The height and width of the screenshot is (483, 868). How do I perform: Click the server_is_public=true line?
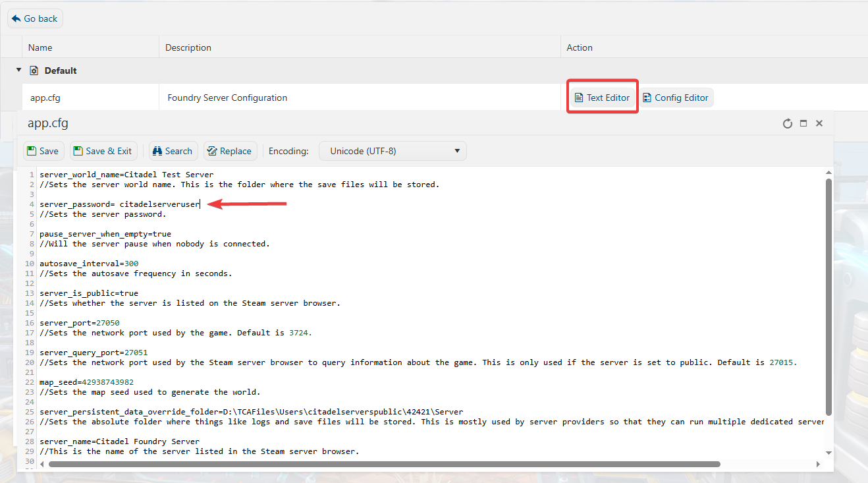89,293
